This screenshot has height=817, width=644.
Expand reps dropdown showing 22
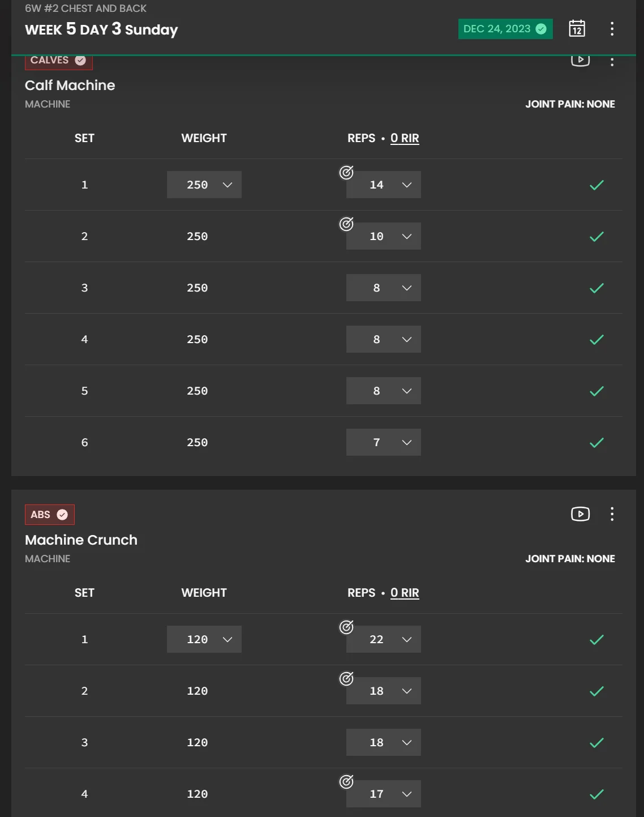384,639
